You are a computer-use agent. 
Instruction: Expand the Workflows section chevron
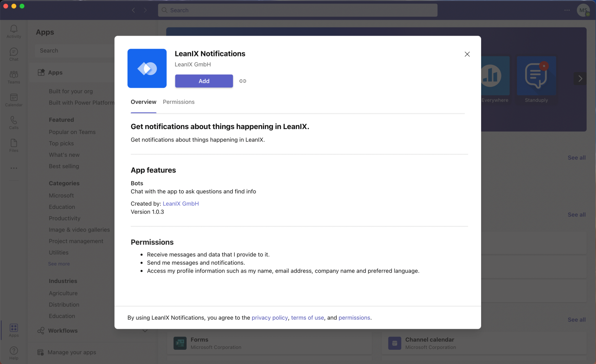coord(145,331)
